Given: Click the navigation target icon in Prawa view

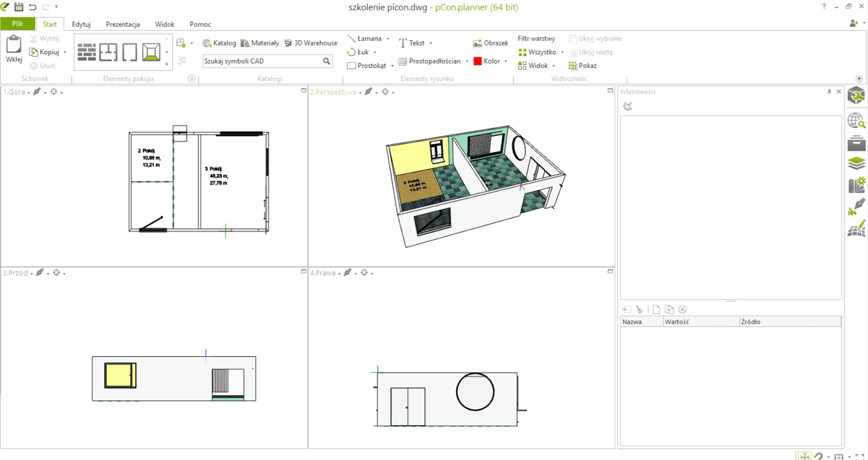Looking at the screenshot, I should [364, 272].
